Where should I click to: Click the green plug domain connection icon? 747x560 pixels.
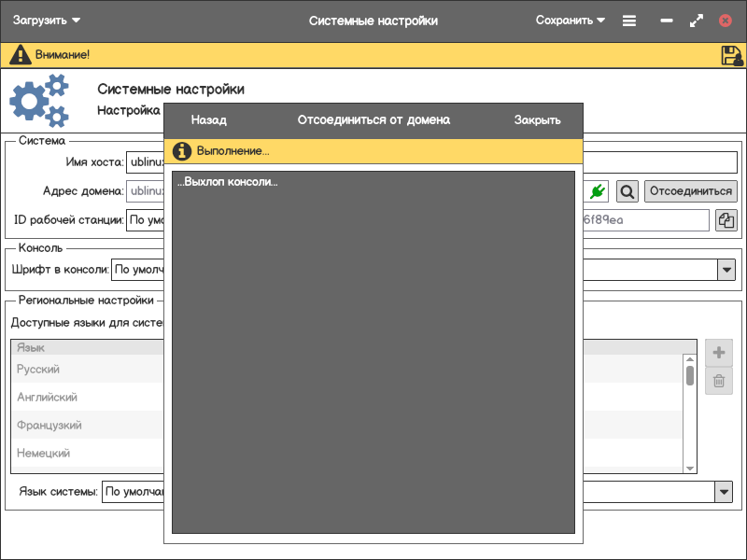[x=599, y=191]
